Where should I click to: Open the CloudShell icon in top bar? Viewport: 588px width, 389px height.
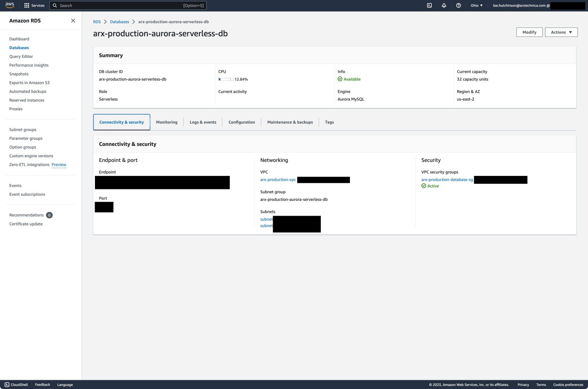(430, 5)
